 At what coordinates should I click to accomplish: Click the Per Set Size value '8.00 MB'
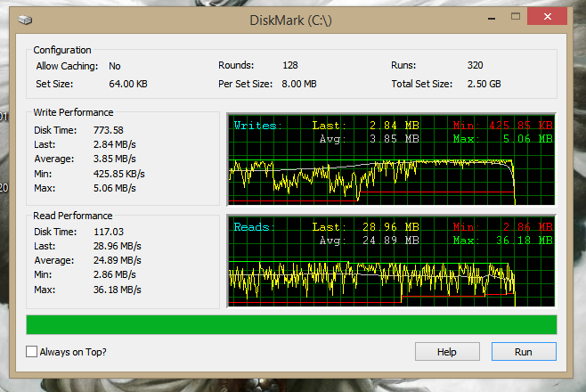pyautogui.click(x=299, y=84)
